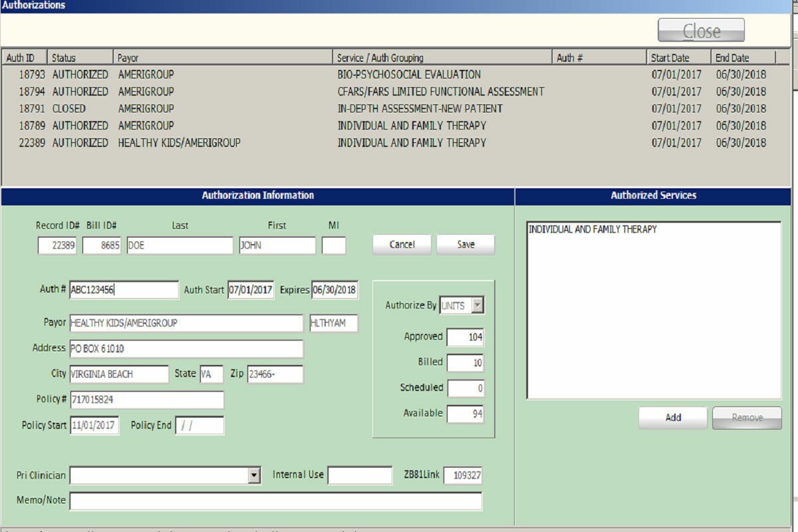Select INDIVIDUAL AND FAMILY THERAPY in services list
Image resolution: width=798 pixels, height=532 pixels.
(593, 229)
